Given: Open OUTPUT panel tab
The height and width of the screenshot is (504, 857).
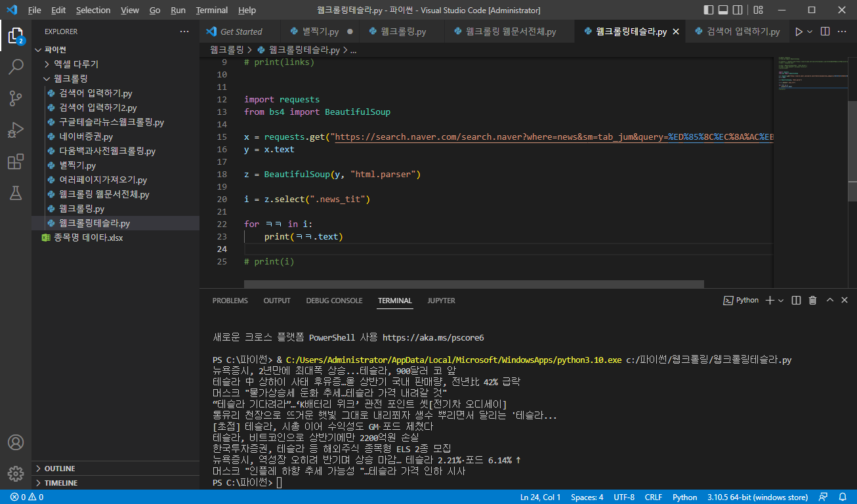Looking at the screenshot, I should pos(277,301).
